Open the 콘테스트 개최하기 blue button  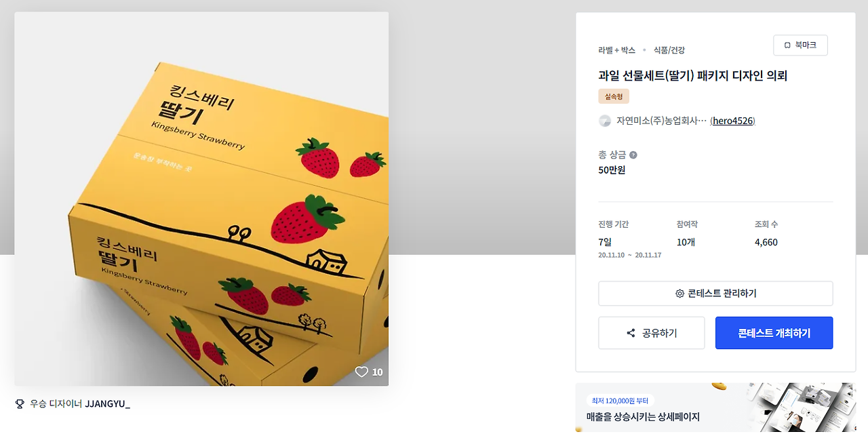(x=774, y=333)
